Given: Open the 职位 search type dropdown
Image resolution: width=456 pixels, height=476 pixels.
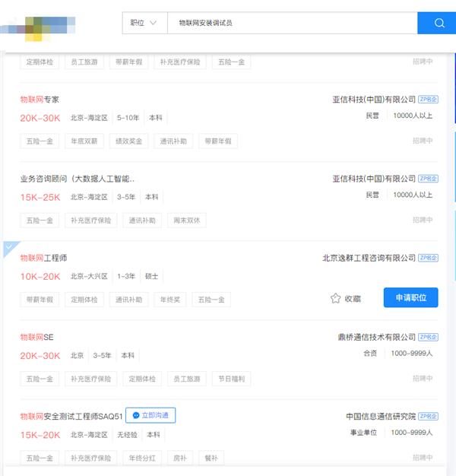Looking at the screenshot, I should pos(144,23).
